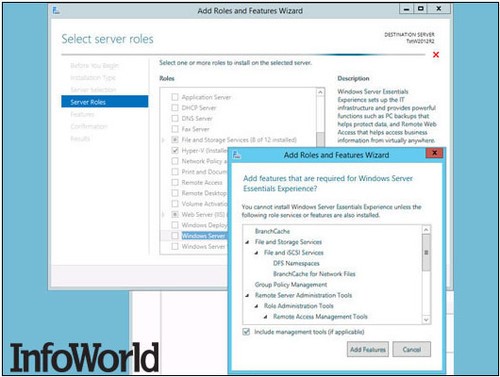Select BranchCache for Network Files entry
Screen dimensions: 500x377
314,274
